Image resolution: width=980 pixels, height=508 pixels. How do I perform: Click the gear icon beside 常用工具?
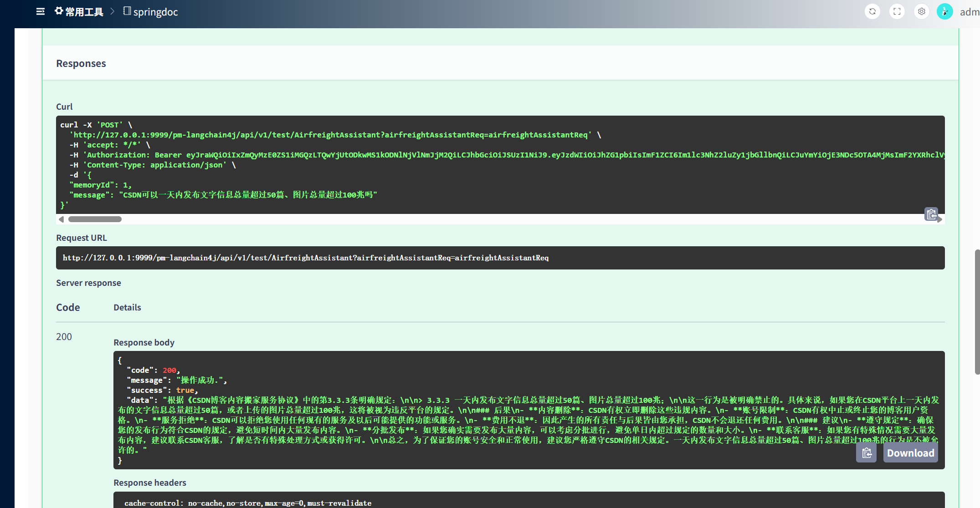tap(59, 11)
